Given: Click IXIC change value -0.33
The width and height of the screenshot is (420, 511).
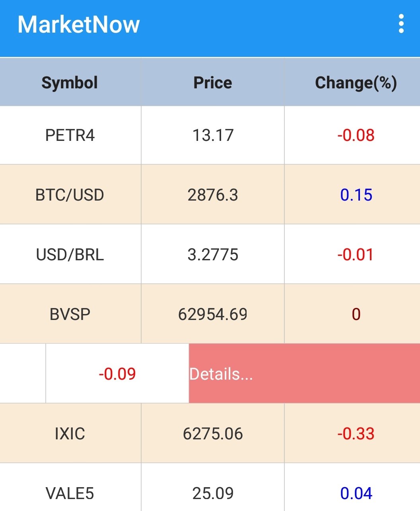Looking at the screenshot, I should coord(356,433).
